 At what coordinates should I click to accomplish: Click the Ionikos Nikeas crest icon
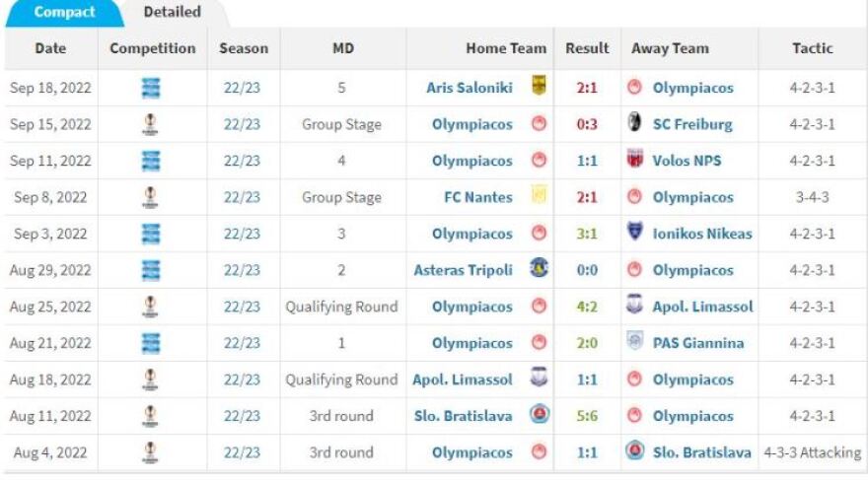click(635, 234)
